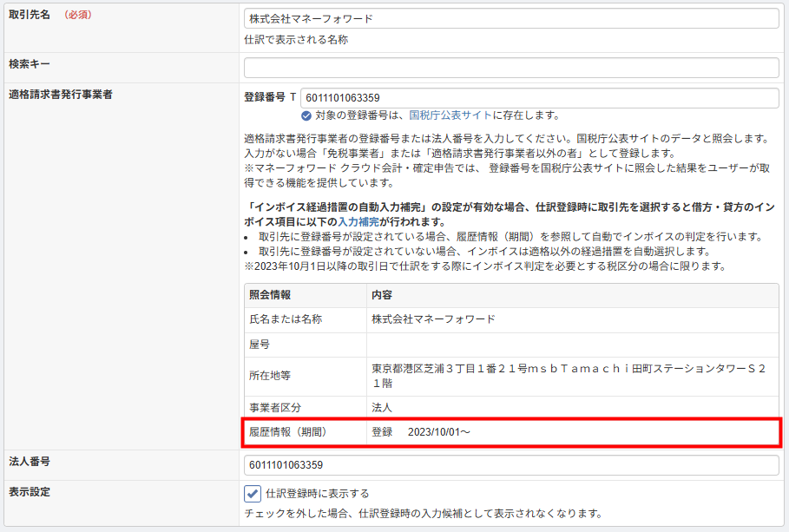
Task: Click the 適格請求書発行事業者 section label
Action: tap(61, 95)
